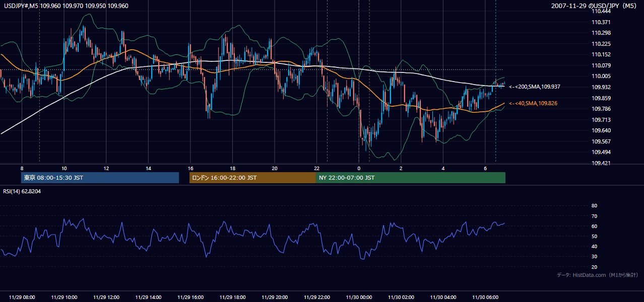Click the hour label 16 under the price chart
The height and width of the screenshot is (302, 644).
(190, 168)
